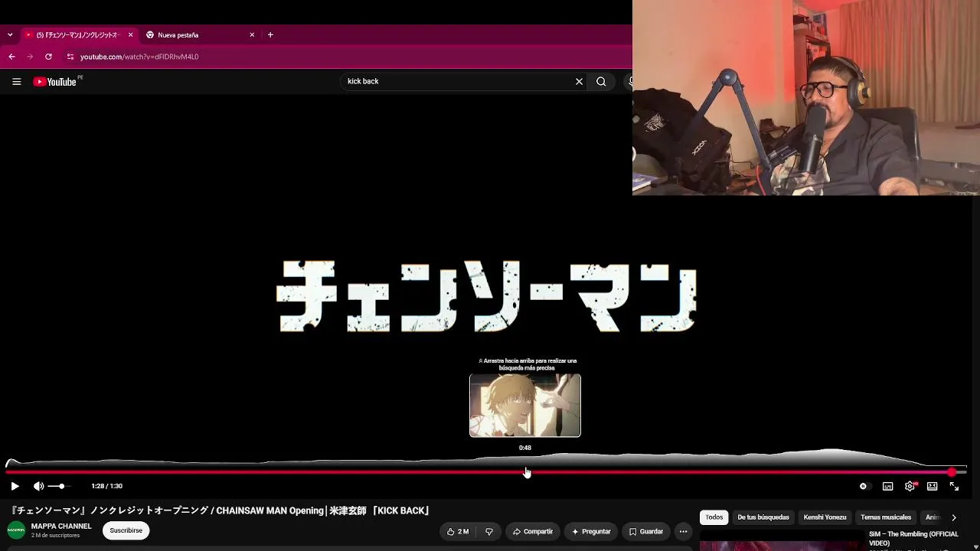Toggle the autoplay switch
The width and height of the screenshot is (980, 551).
tap(863, 486)
